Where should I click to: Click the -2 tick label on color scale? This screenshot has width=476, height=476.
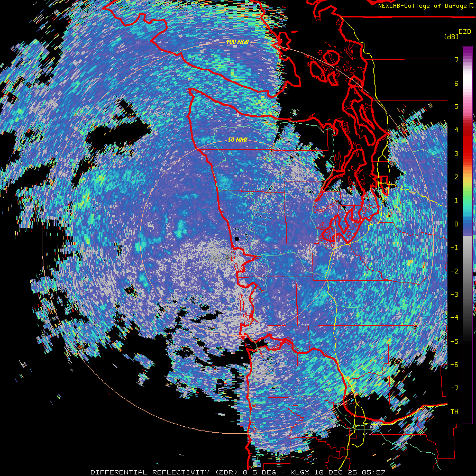click(454, 271)
